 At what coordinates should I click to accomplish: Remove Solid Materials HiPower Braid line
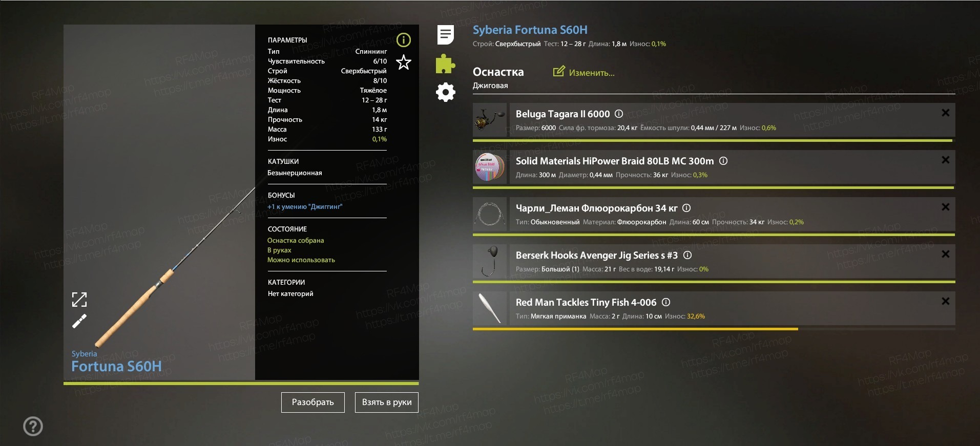pos(946,160)
